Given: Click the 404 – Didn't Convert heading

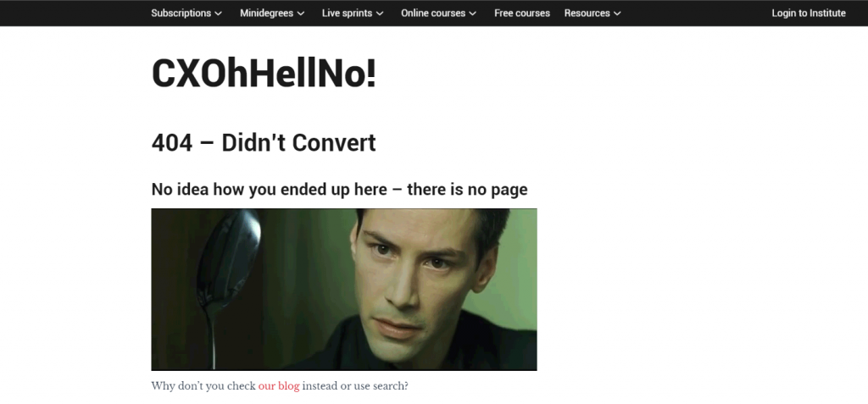Looking at the screenshot, I should [264, 143].
